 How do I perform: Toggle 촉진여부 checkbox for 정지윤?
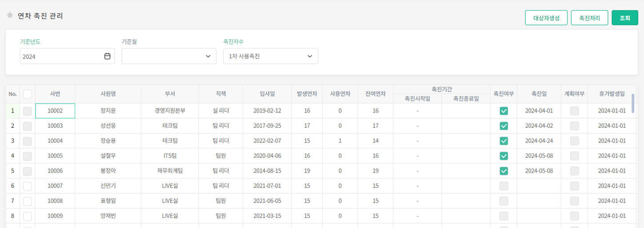click(x=504, y=111)
